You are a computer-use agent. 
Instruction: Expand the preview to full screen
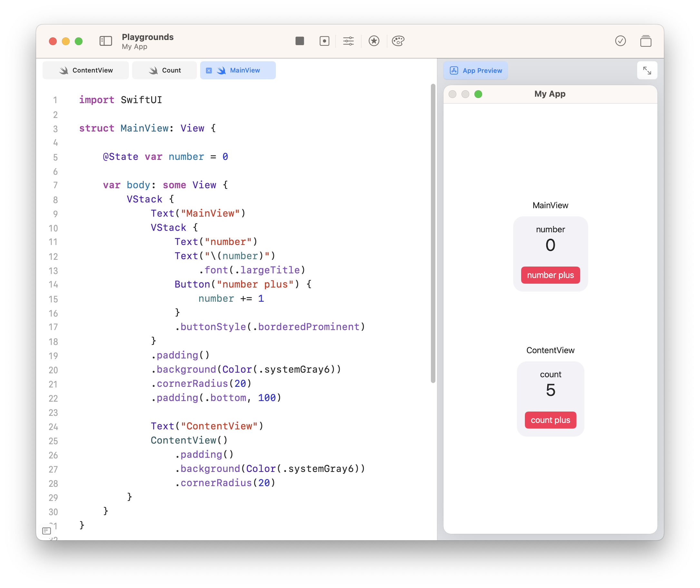[647, 70]
